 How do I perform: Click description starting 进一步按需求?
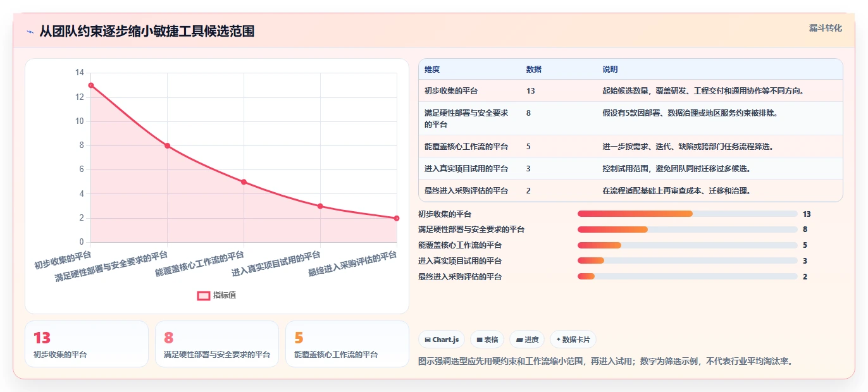(688, 147)
